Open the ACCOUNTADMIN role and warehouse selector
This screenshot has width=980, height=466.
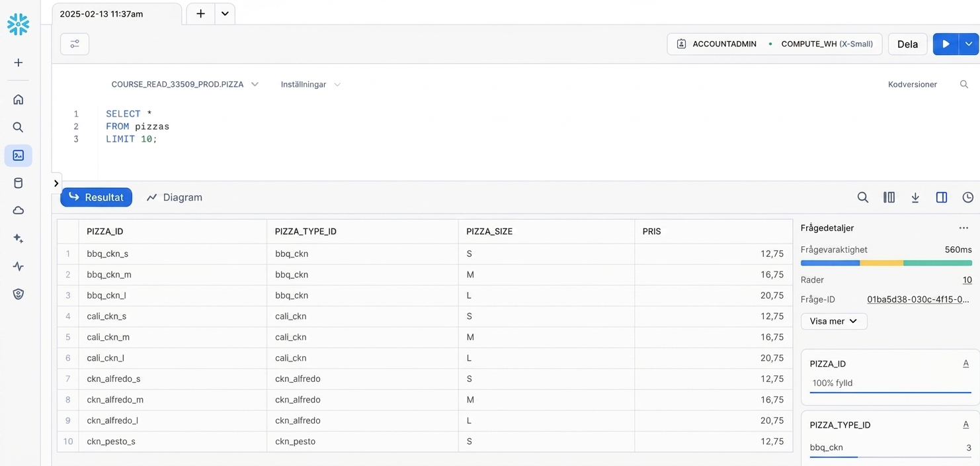pos(774,44)
